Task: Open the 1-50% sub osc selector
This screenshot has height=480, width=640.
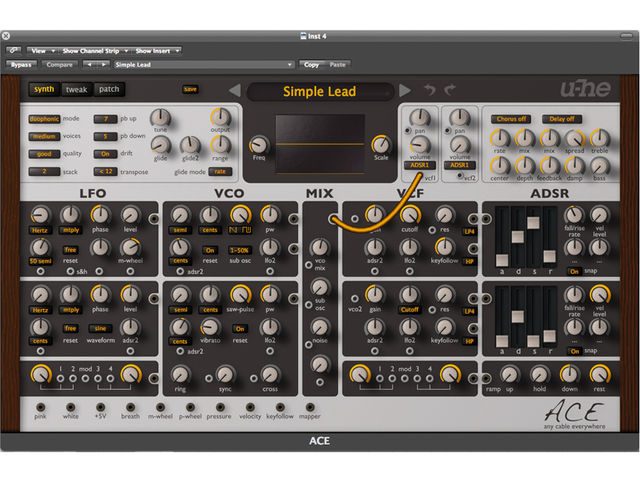Action: [x=240, y=250]
